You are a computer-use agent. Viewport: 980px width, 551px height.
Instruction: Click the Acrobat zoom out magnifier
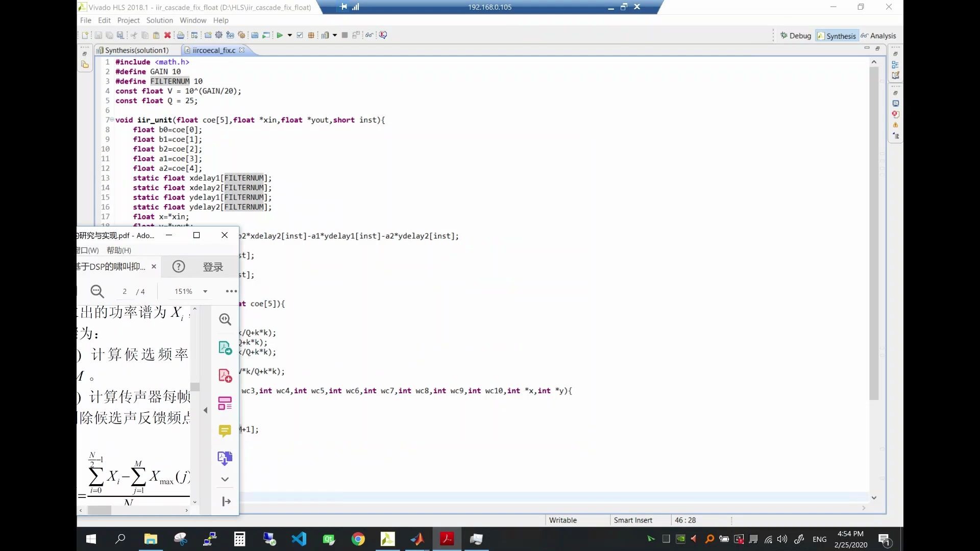tap(97, 291)
